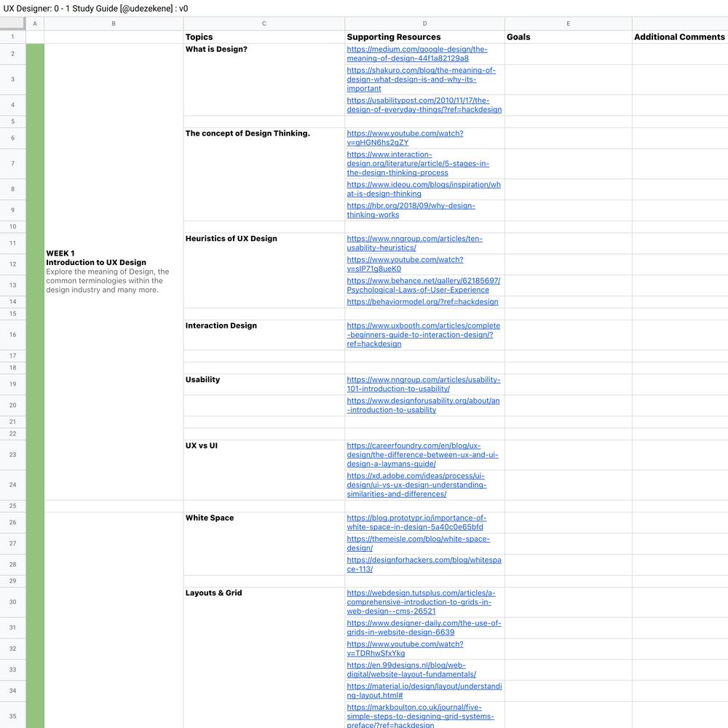Image resolution: width=728 pixels, height=728 pixels.
Task: Open the xd.adobe.com ui-vs-ux-design link
Action: (416, 485)
